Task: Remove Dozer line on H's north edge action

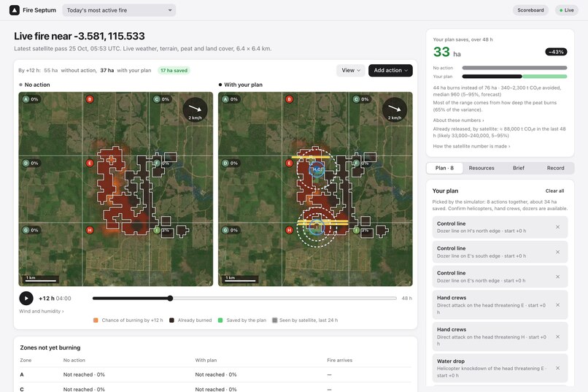Action: (557, 227)
